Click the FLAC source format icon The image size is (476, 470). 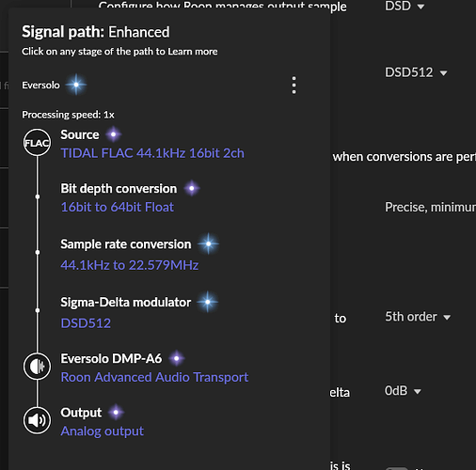(37, 143)
